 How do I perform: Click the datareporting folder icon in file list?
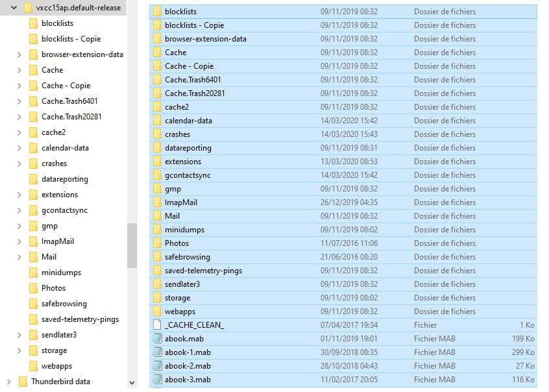coord(157,148)
